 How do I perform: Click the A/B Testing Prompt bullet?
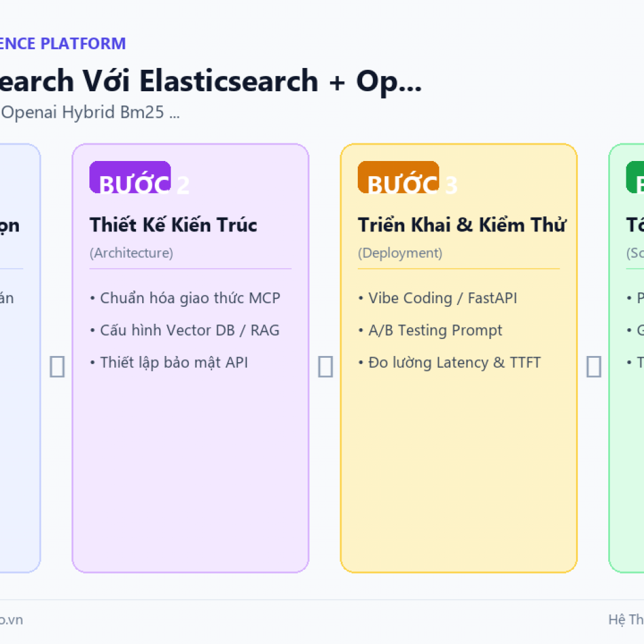coord(430,330)
